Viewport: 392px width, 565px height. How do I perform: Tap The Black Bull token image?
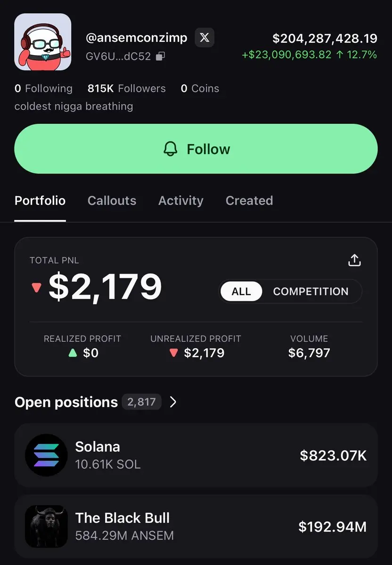click(46, 526)
